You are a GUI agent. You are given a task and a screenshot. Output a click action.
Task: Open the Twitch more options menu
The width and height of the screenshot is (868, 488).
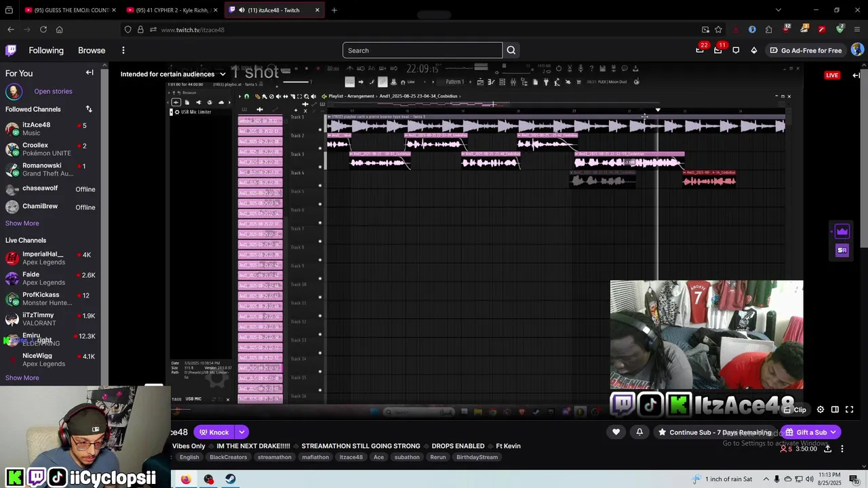click(x=123, y=50)
